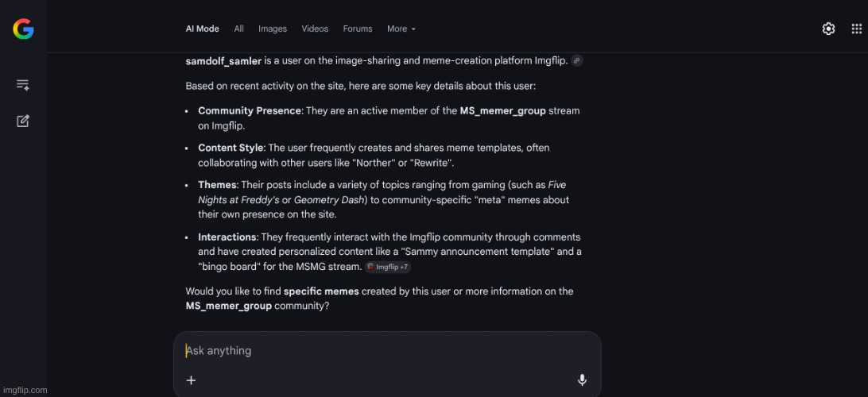Click the Community Presence bullet heading
This screenshot has height=397, width=868.
(249, 111)
